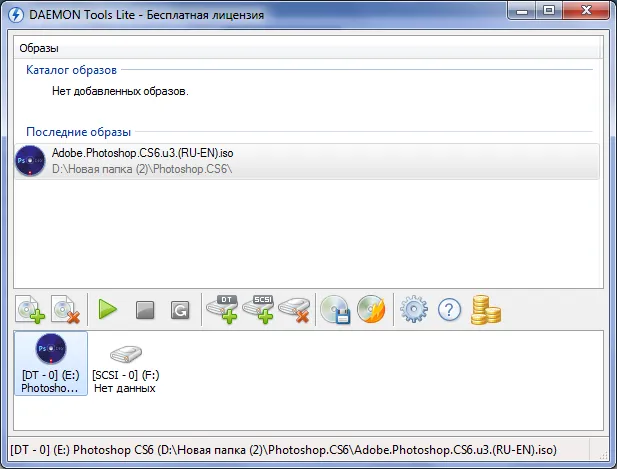
Task: Open Help with the question mark icon
Action: click(x=449, y=310)
